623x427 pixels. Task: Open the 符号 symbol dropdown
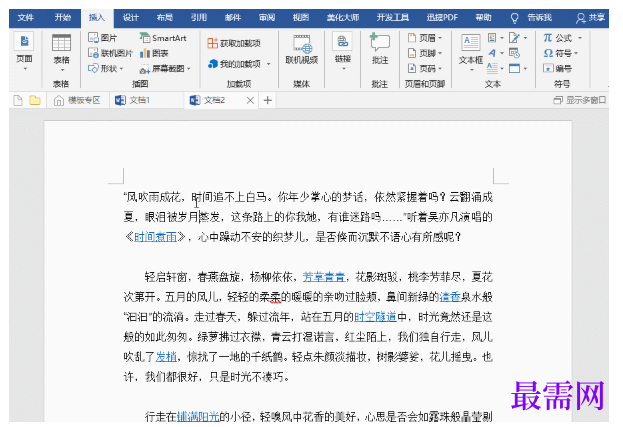pyautogui.click(x=561, y=53)
